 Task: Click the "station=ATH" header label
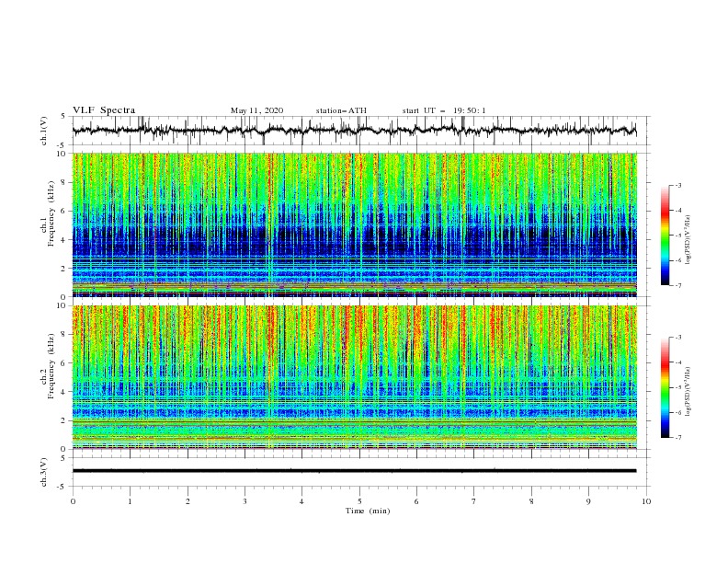click(x=341, y=110)
